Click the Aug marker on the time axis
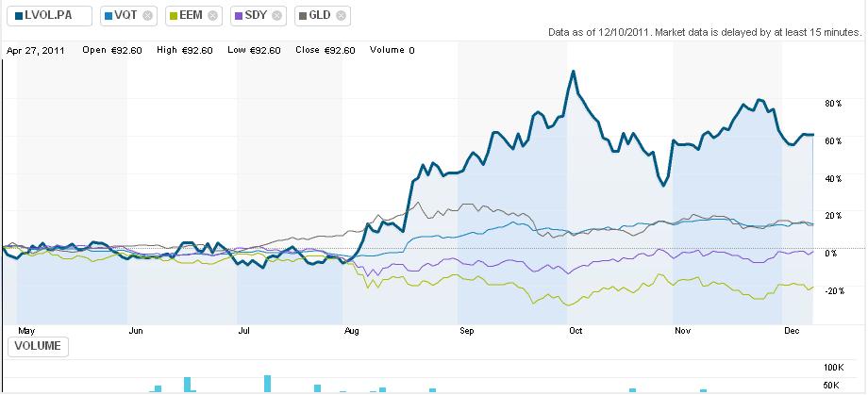Screen dimensions: 868x395 tap(353, 332)
